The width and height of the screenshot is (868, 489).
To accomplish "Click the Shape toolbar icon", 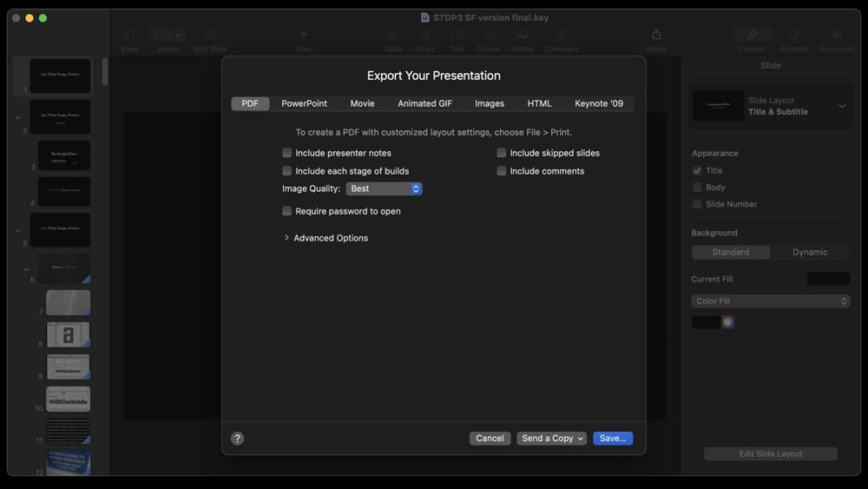I will [x=489, y=35].
